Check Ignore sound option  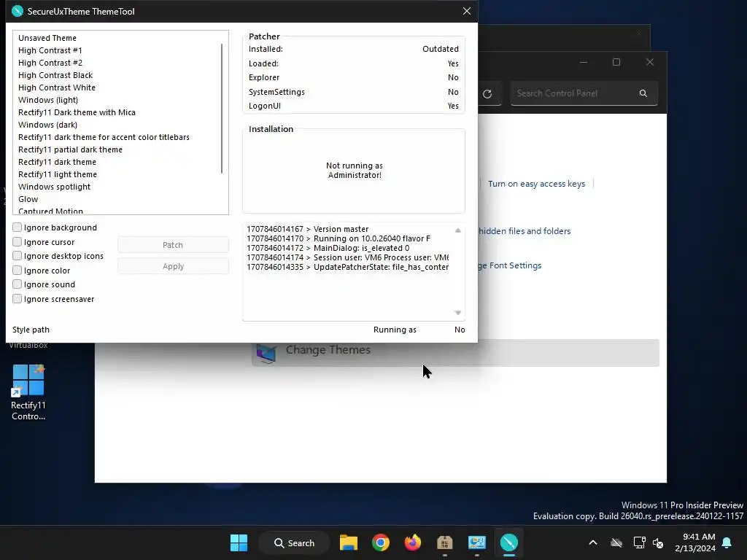click(x=18, y=284)
